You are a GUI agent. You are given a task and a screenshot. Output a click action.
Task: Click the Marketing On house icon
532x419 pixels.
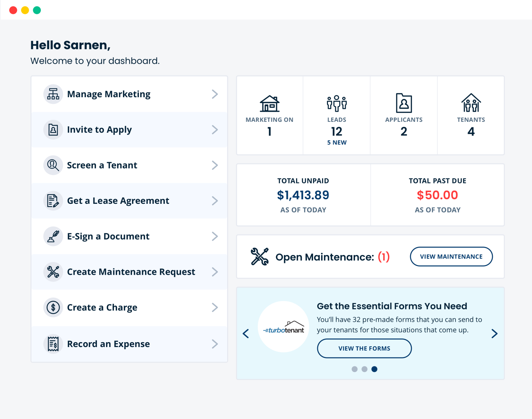tap(269, 103)
